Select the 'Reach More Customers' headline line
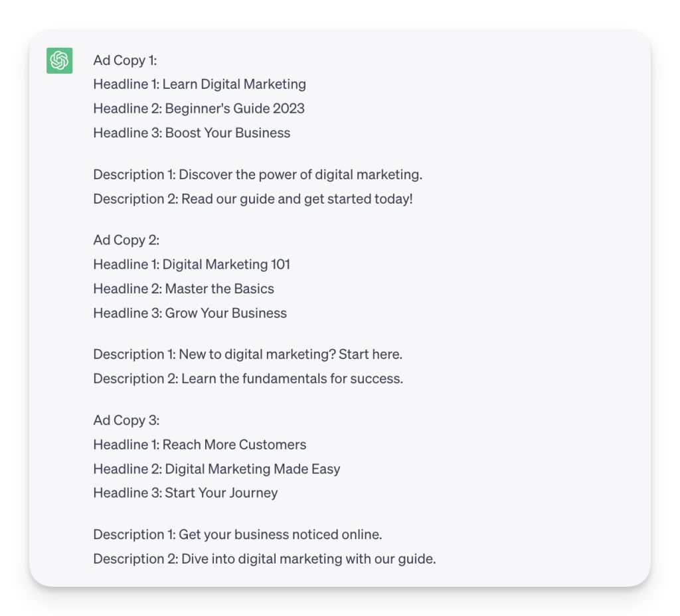 (x=199, y=445)
